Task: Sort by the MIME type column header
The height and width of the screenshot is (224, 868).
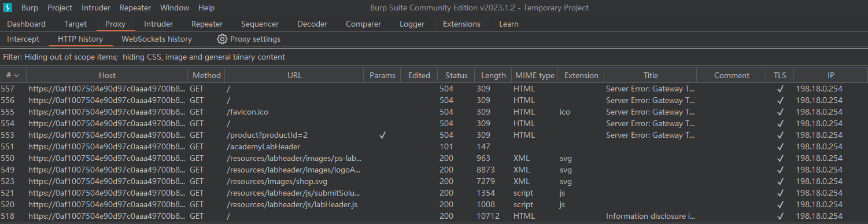Action: 534,75
